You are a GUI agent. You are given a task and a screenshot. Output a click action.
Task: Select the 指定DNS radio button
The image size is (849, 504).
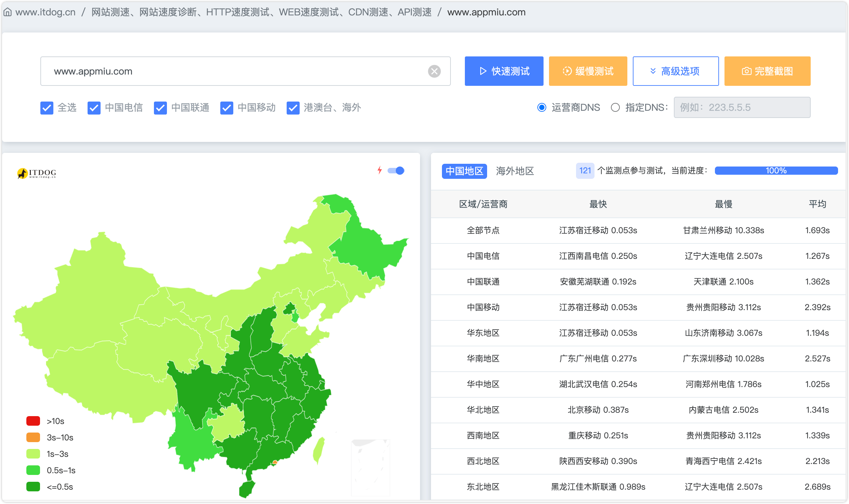click(x=615, y=107)
